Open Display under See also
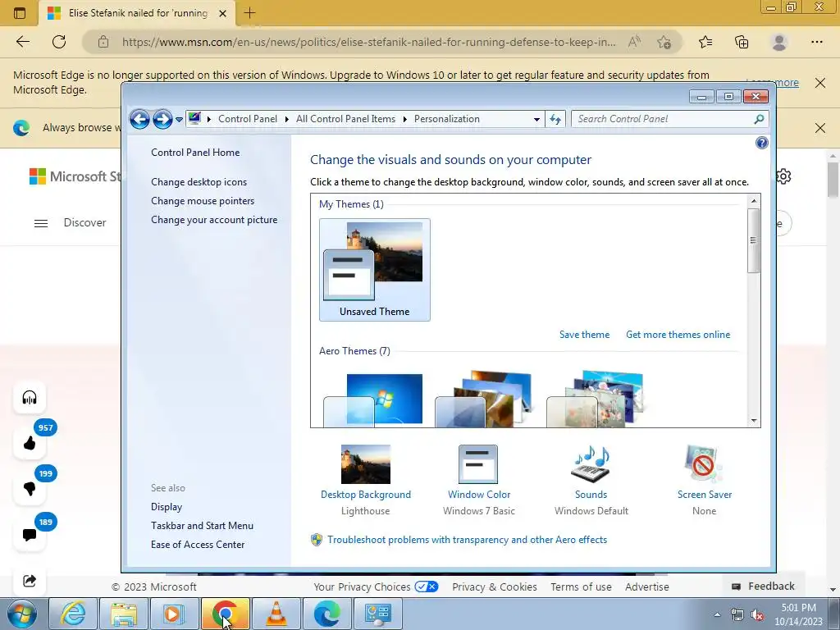Screen dimensions: 840x630 (167, 506)
